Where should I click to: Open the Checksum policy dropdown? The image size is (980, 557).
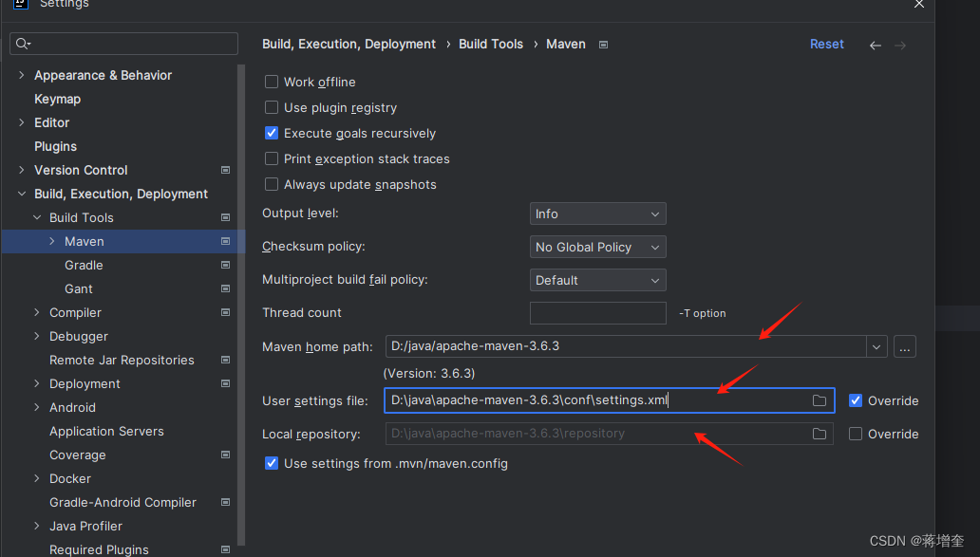[x=597, y=247]
